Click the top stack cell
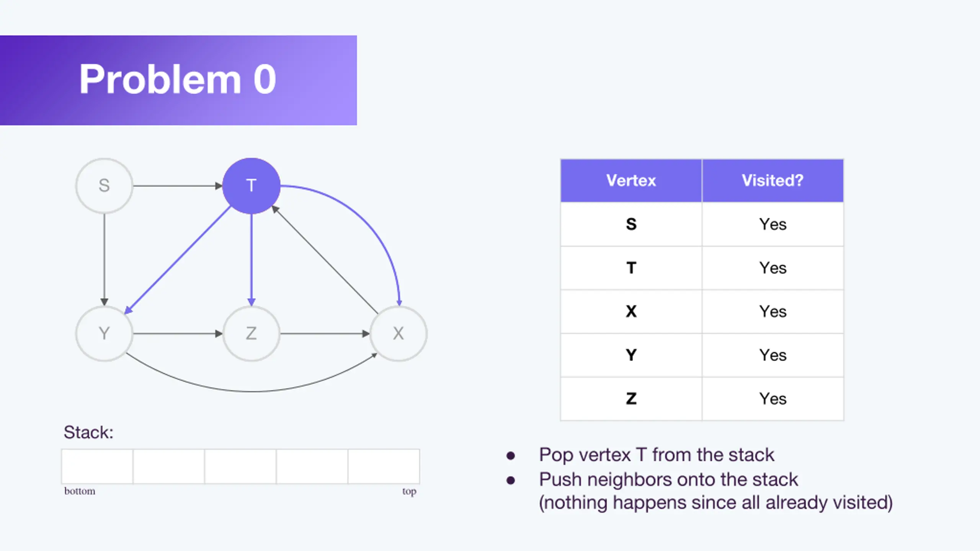The height and width of the screenshot is (551, 980). (x=384, y=466)
